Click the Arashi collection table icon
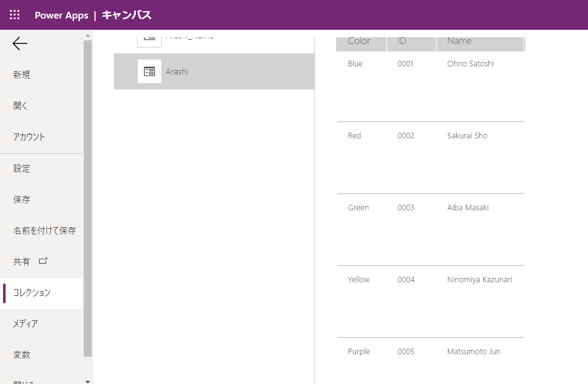This screenshot has height=384, width=588. click(149, 71)
